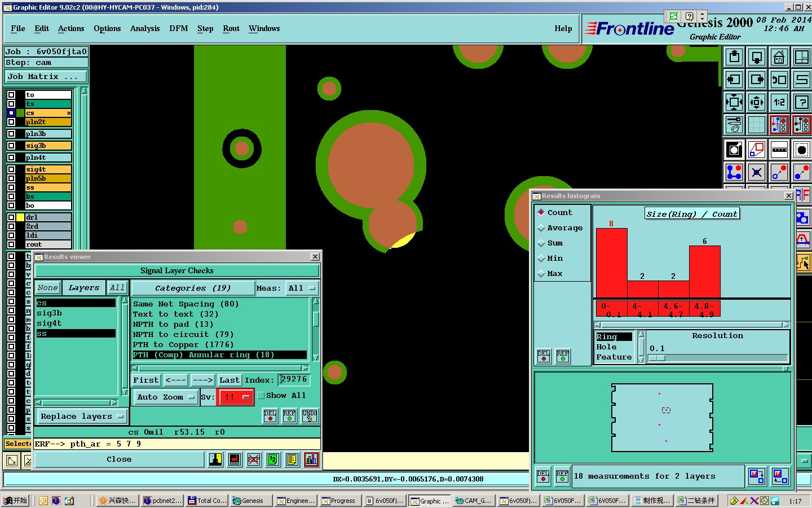Click the Home view icon
The height and width of the screenshot is (508, 812).
click(779, 57)
